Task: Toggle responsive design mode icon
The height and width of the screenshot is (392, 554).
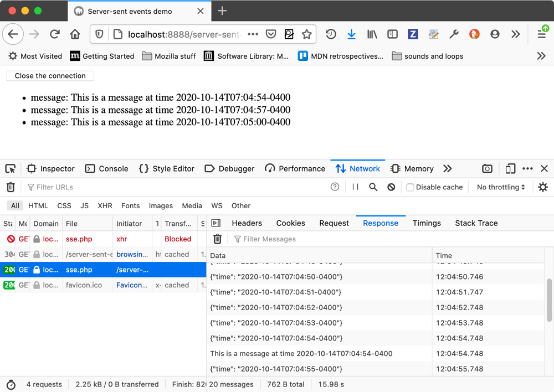Action: [x=511, y=169]
